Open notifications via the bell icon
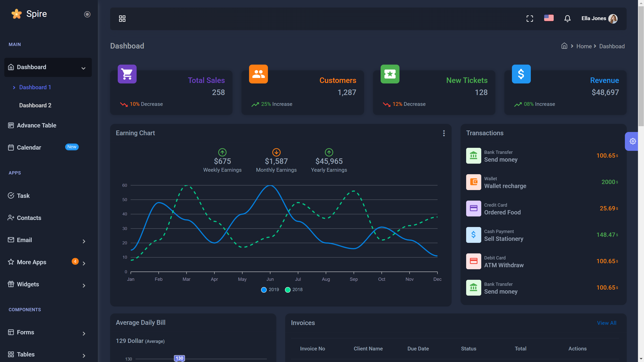The height and width of the screenshot is (362, 644). point(568,18)
